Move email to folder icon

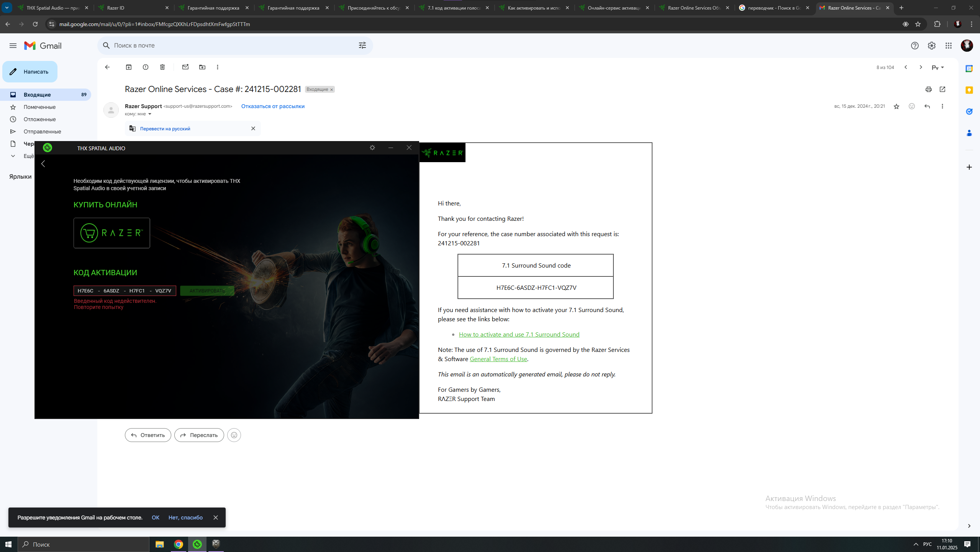tap(202, 67)
